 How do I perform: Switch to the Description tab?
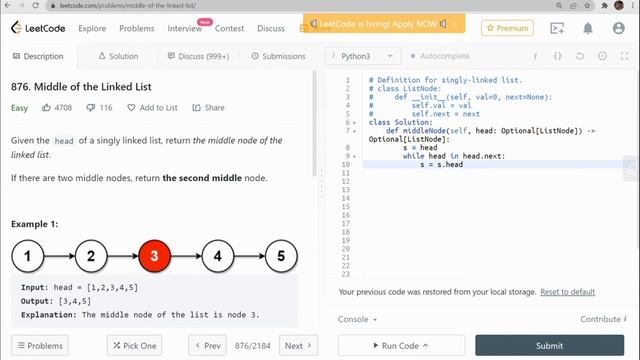[38, 56]
